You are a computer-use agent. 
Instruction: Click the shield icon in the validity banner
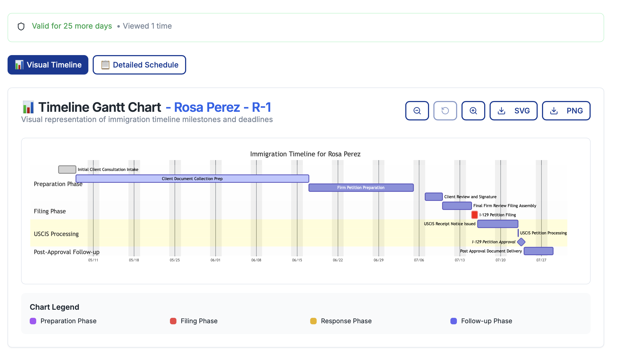(21, 26)
